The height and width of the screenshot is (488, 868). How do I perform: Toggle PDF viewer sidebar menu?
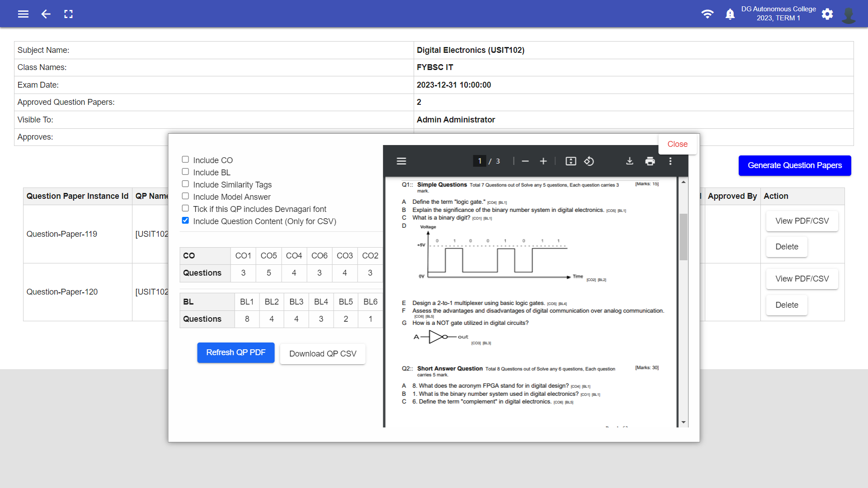tap(401, 161)
